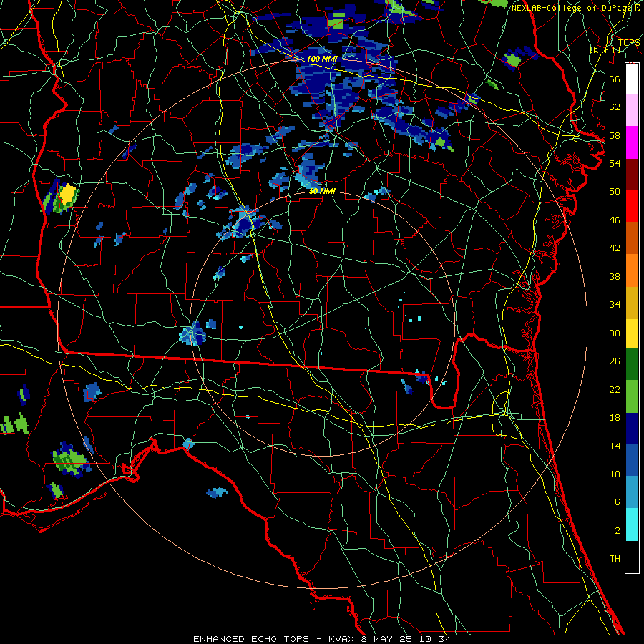Select the bright red legend swatch
Viewport: 644px width, 644px height.
(x=632, y=206)
